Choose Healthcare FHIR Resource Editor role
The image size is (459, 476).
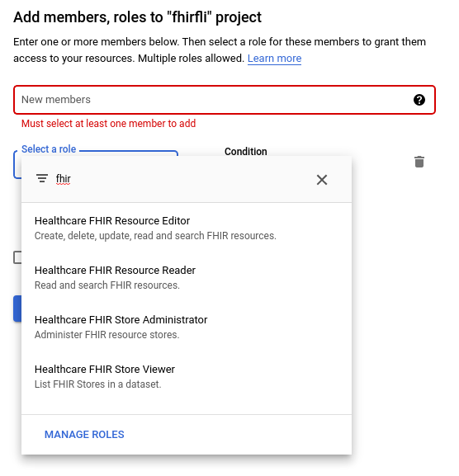pyautogui.click(x=187, y=228)
